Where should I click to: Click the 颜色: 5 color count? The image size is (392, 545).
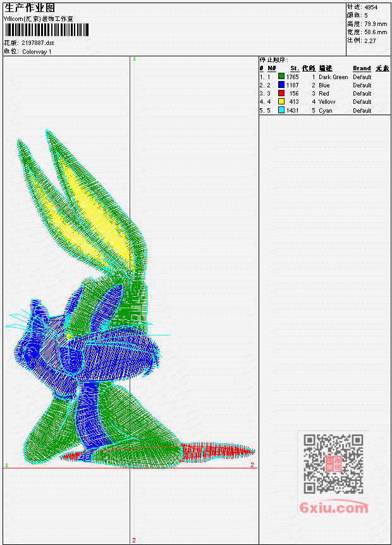(x=357, y=15)
